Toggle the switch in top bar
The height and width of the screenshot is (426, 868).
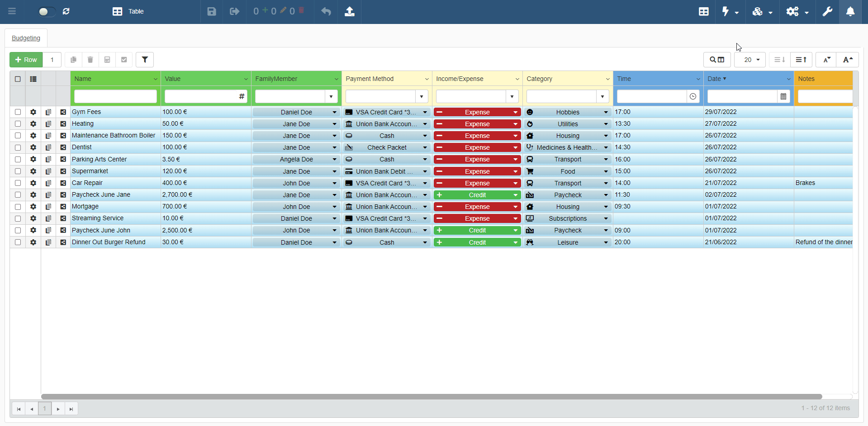click(x=46, y=12)
